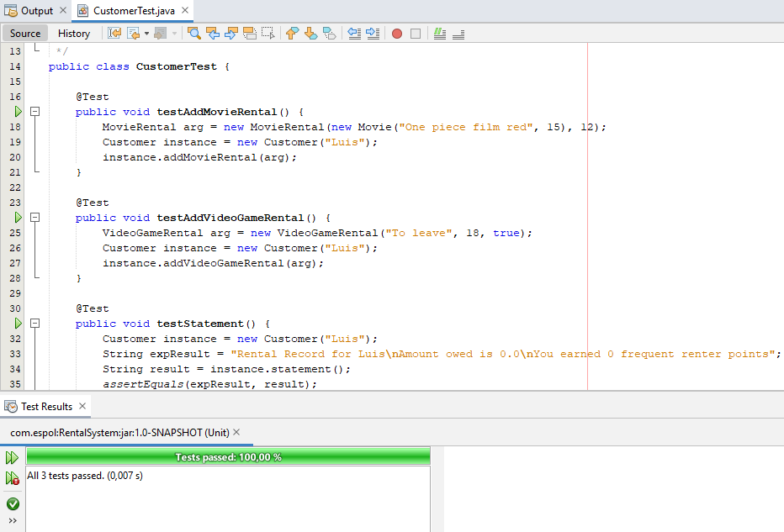Select the 'All 3 tests passed' result line
Viewport: 784px width, 532px height.
coord(84,475)
